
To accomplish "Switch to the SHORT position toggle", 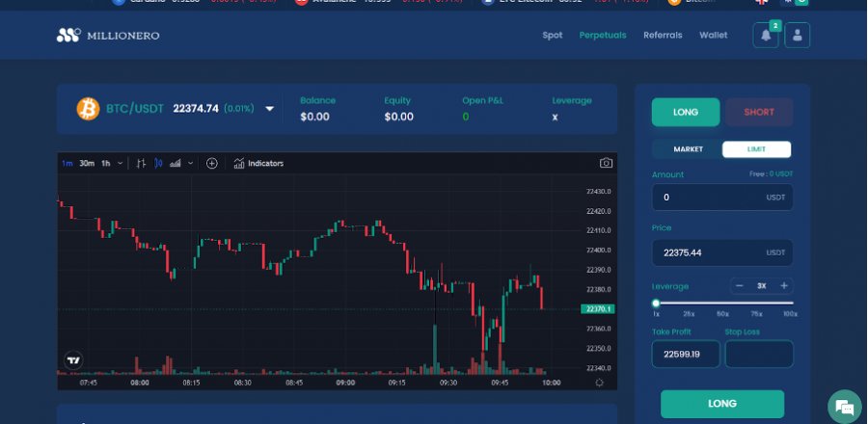I will [759, 112].
